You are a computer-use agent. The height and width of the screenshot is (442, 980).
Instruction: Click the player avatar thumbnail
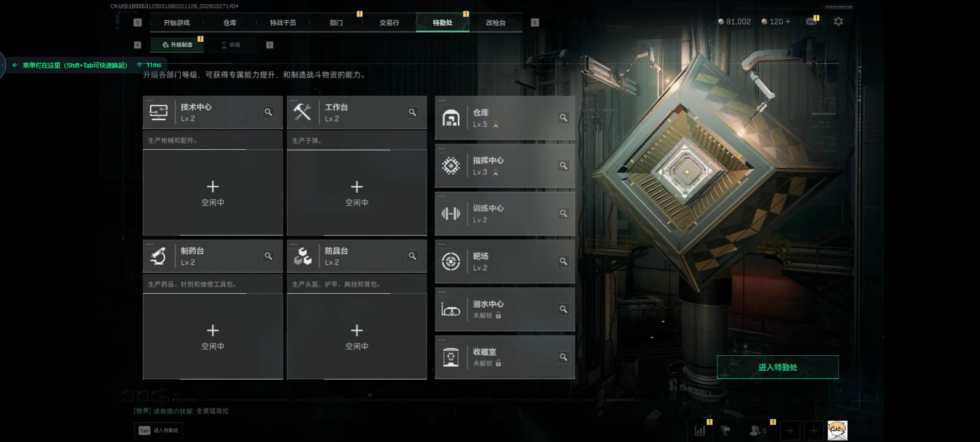[x=837, y=430]
